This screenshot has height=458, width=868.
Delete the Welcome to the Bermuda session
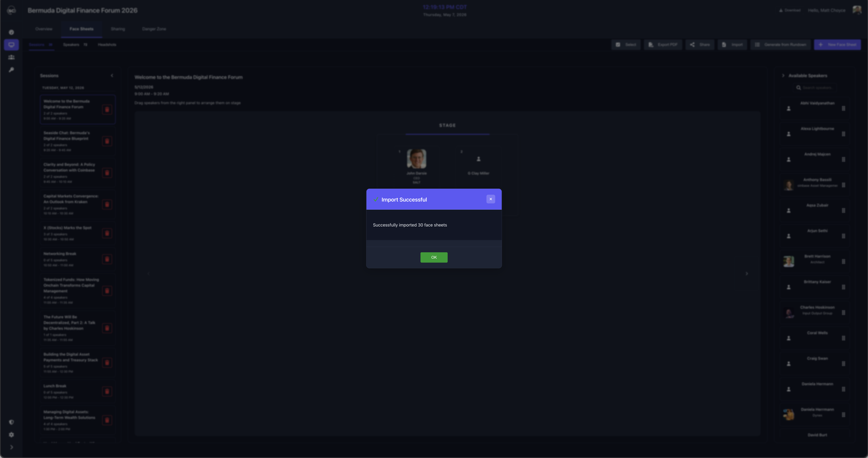pyautogui.click(x=107, y=110)
